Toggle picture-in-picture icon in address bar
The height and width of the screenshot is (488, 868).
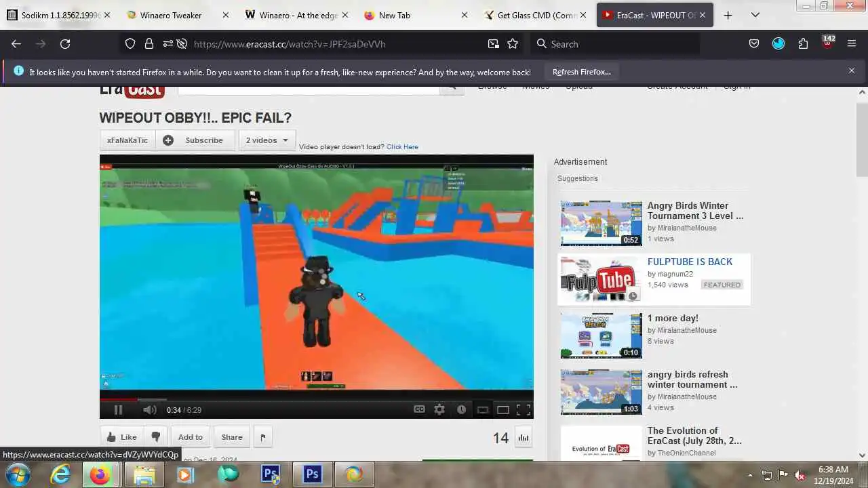(493, 43)
